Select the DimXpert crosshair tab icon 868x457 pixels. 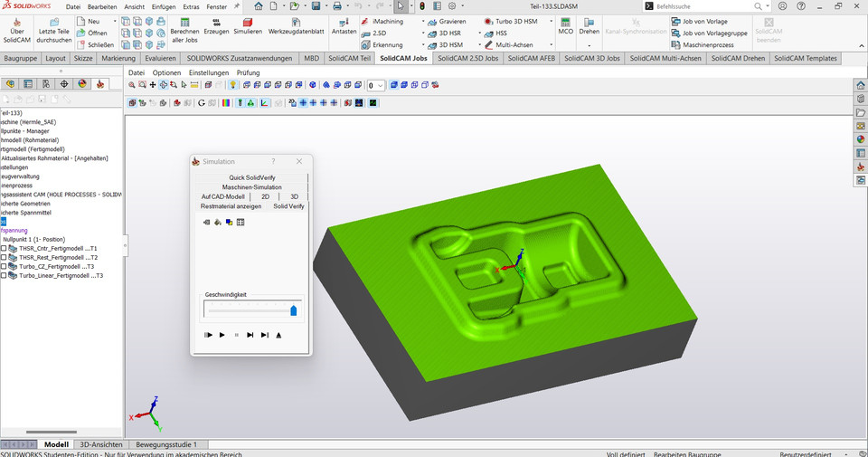coord(64,83)
